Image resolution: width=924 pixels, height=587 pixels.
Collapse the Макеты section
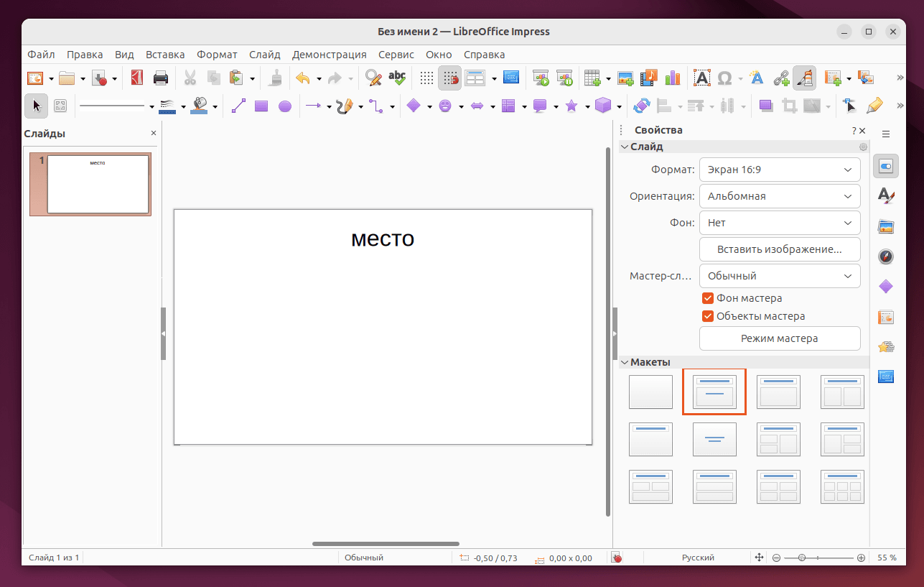tap(625, 362)
